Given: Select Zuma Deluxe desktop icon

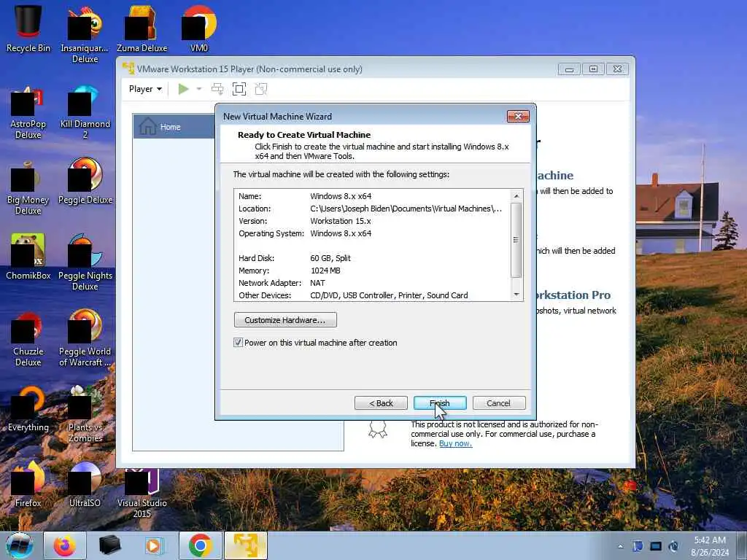Looking at the screenshot, I should coord(142,28).
